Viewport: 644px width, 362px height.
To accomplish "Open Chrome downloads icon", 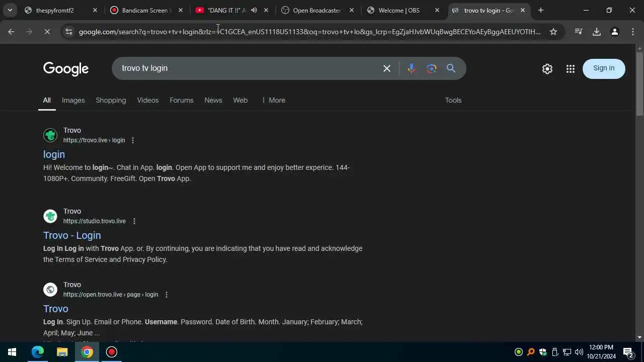I will pos(597,32).
